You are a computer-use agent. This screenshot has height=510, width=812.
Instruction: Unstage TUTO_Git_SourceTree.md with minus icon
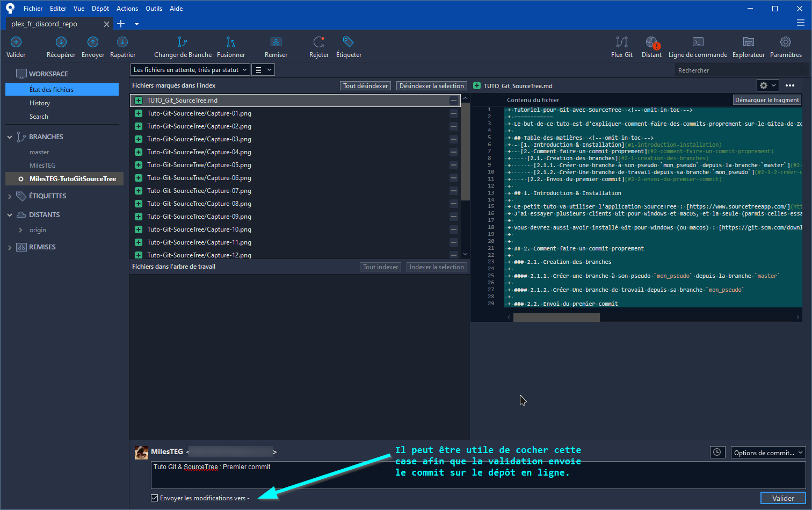(x=454, y=100)
